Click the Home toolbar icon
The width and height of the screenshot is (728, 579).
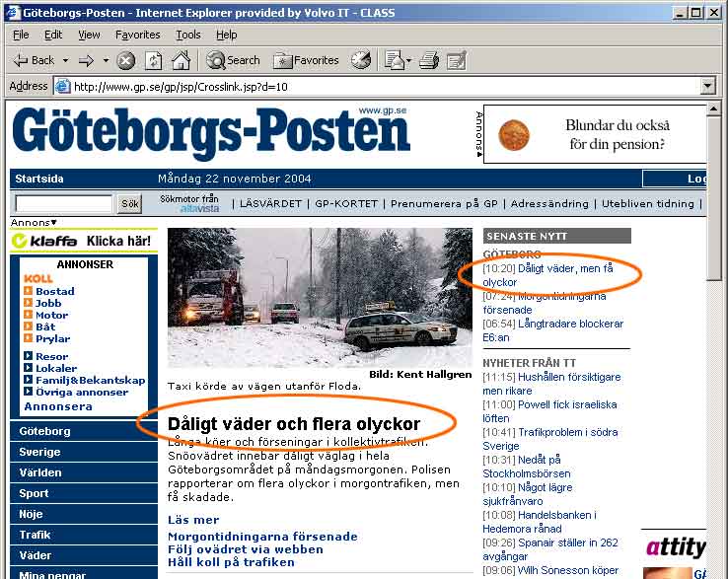point(182,60)
